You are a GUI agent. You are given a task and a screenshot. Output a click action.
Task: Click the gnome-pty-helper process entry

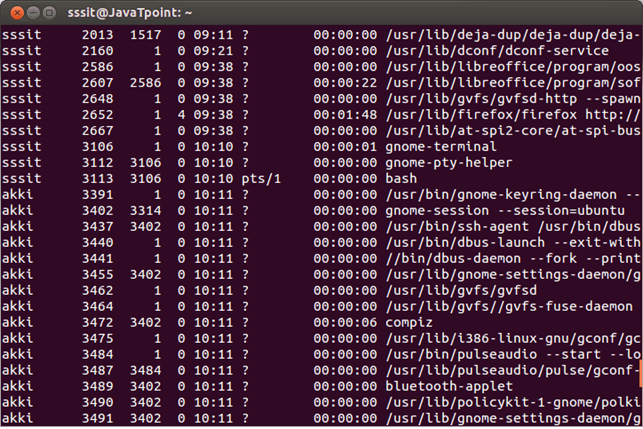(x=449, y=163)
